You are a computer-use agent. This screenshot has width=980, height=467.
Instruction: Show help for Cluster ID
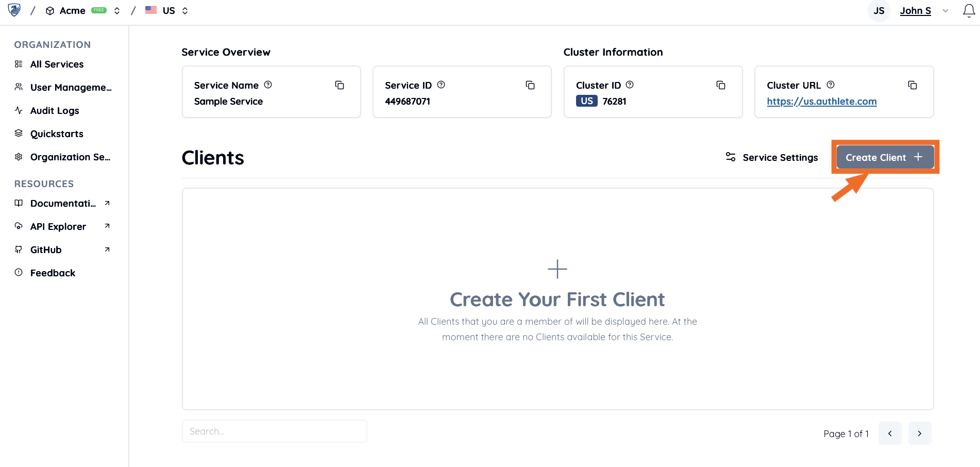click(x=630, y=85)
